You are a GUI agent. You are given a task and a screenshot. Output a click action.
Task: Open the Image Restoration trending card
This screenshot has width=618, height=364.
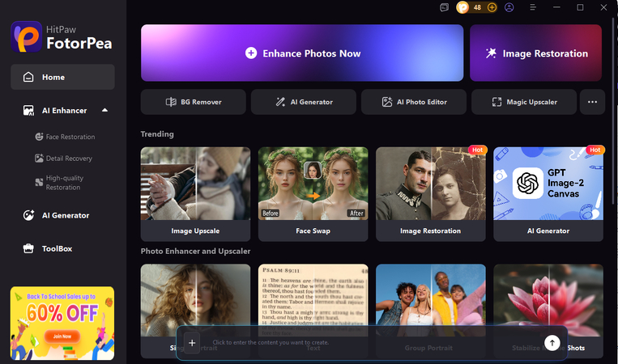(430, 194)
